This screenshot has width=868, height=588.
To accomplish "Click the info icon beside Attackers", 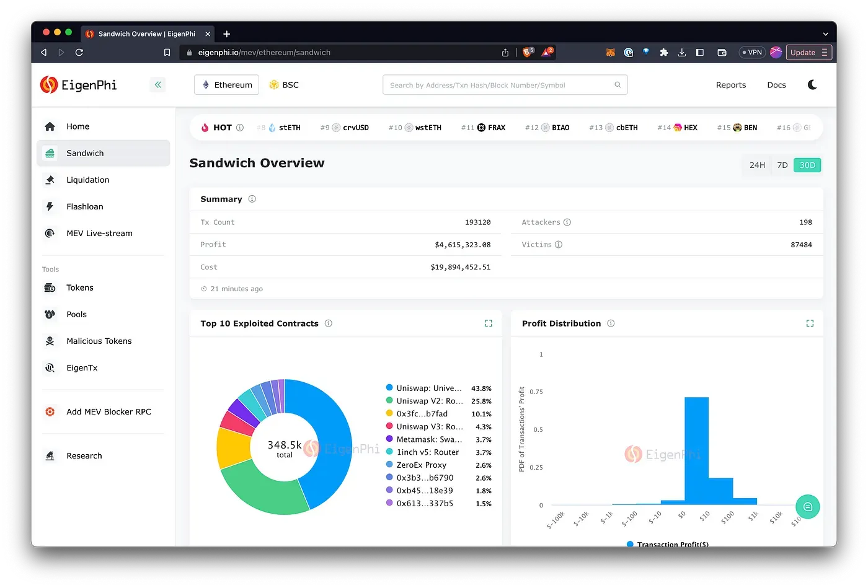I will click(567, 222).
